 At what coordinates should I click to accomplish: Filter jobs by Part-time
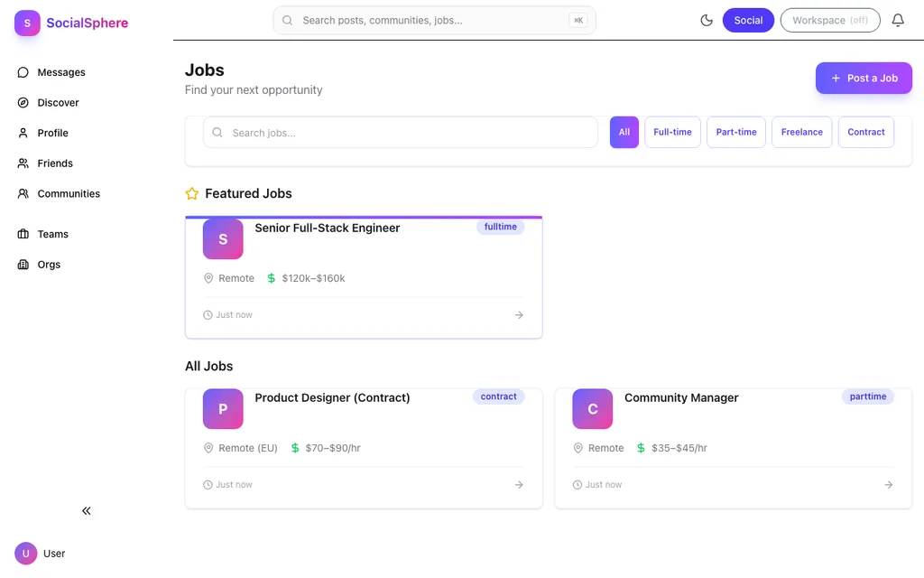(x=736, y=132)
